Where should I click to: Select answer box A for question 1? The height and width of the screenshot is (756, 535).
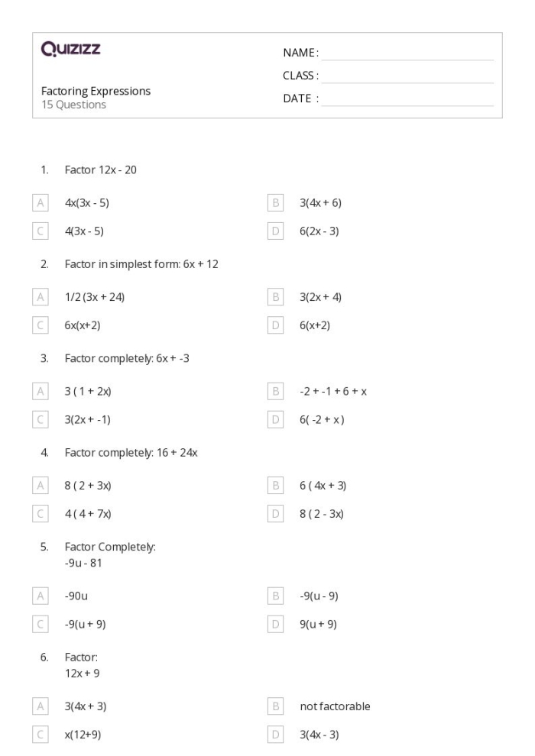coord(41,203)
